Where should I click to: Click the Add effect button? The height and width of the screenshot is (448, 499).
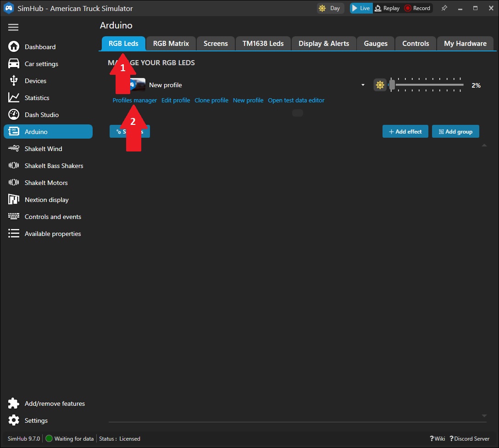tap(405, 131)
